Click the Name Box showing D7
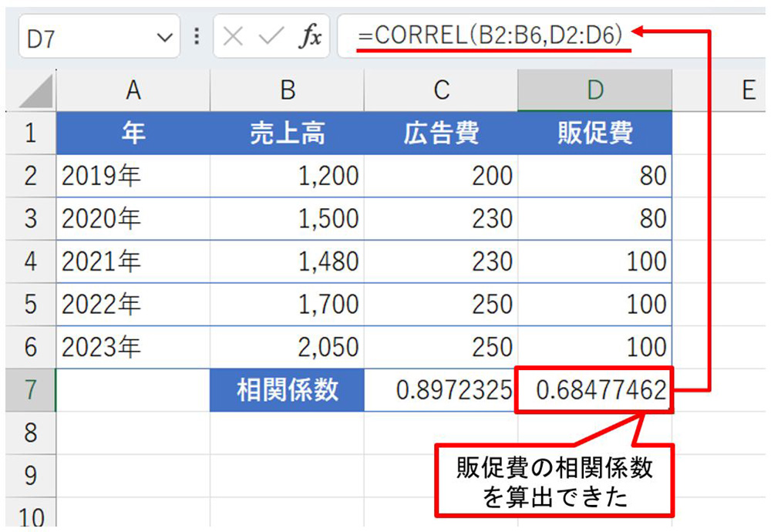771x532 pixels. click(x=99, y=36)
